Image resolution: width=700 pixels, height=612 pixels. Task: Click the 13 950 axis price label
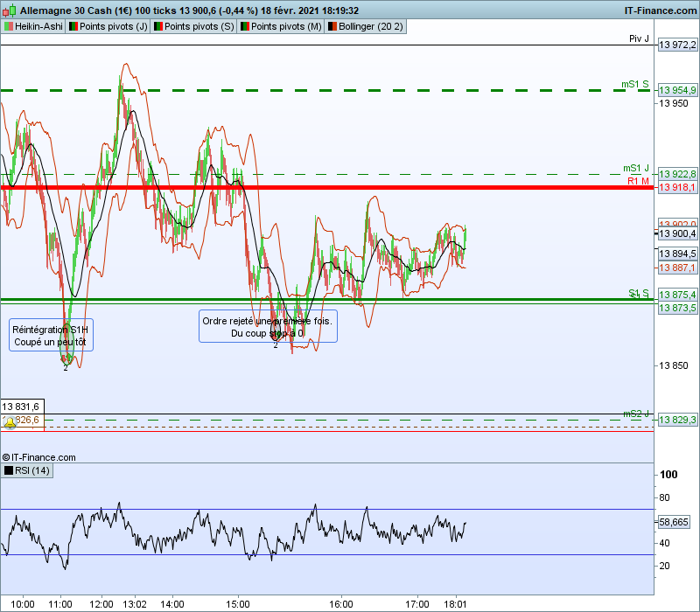pyautogui.click(x=674, y=103)
